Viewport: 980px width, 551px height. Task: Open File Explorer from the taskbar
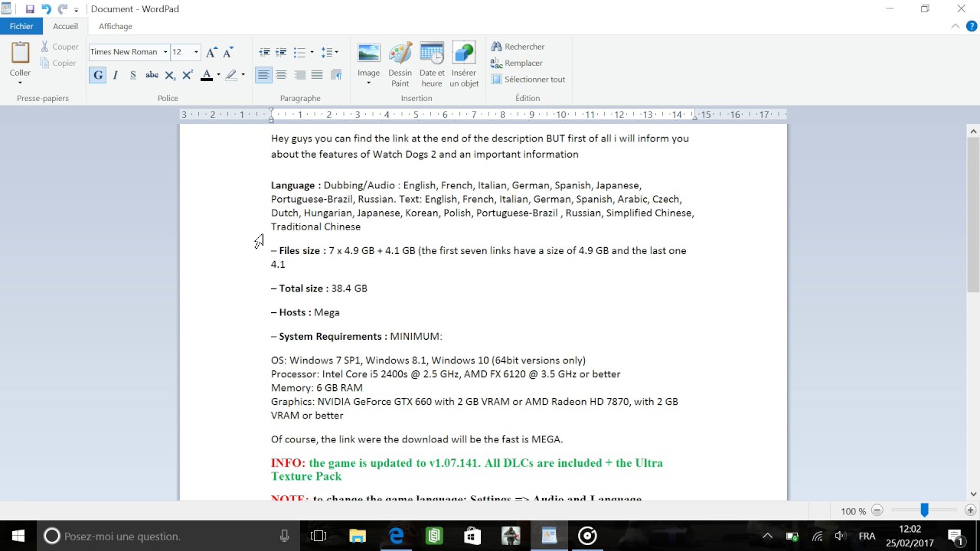[358, 536]
